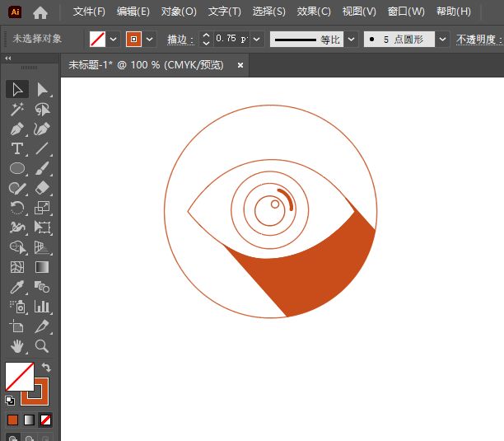Activate the Eyedropper tool

pos(17,287)
